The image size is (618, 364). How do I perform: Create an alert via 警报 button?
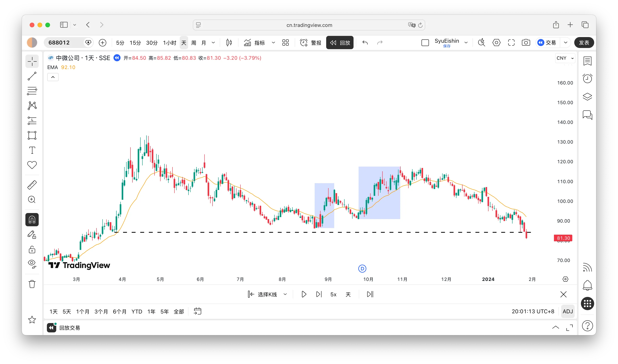(x=311, y=43)
